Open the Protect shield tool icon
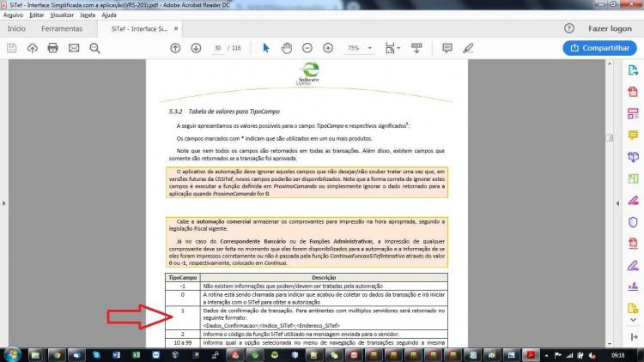 [x=633, y=222]
